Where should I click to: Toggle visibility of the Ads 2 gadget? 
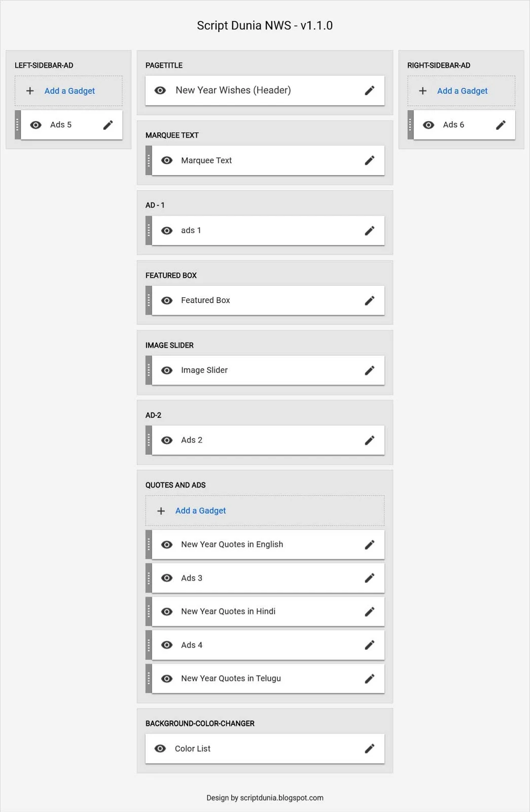click(167, 440)
